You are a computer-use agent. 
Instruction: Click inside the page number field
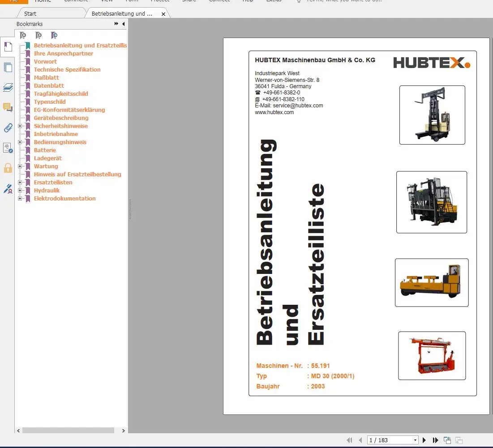(x=385, y=440)
